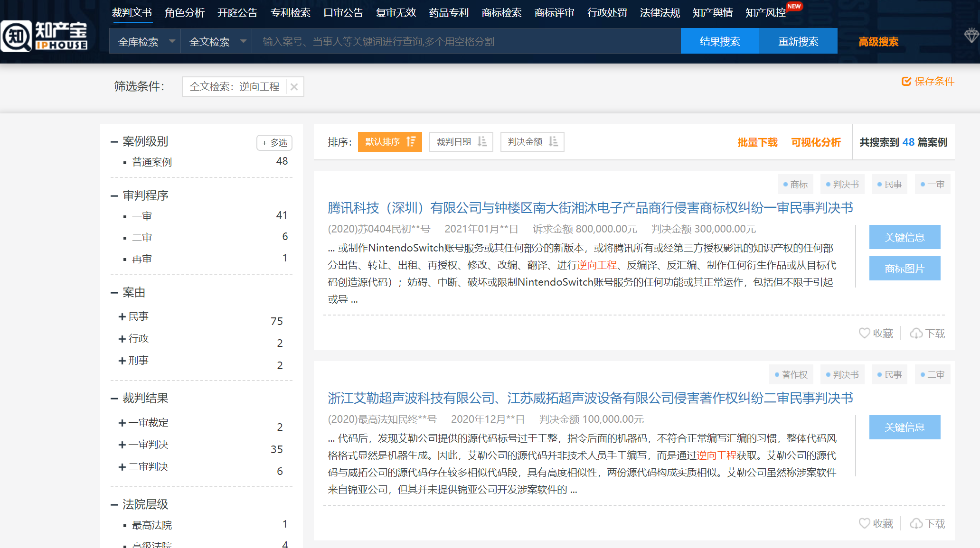Click the keyword search input field
Viewport: 980px width, 548px height.
click(x=465, y=42)
